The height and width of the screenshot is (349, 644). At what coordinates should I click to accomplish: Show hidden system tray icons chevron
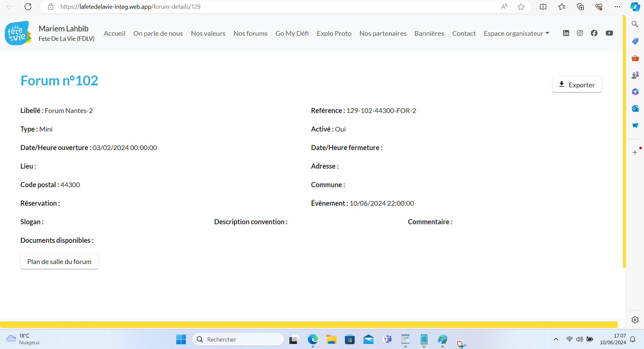556,339
